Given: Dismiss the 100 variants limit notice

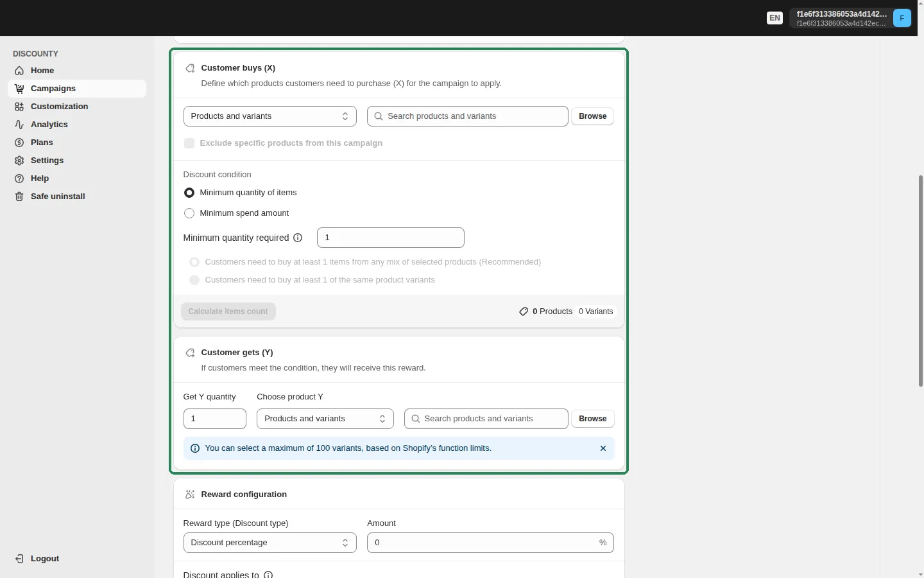Looking at the screenshot, I should (603, 448).
